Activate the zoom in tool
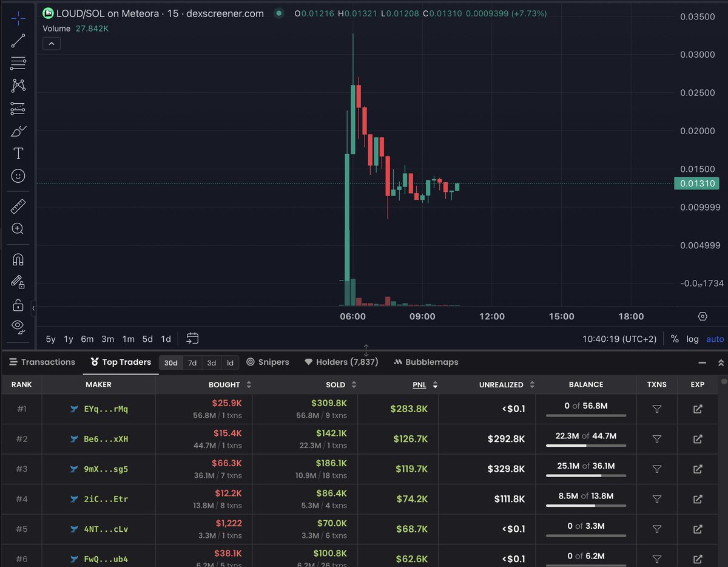The image size is (728, 567). [x=18, y=229]
